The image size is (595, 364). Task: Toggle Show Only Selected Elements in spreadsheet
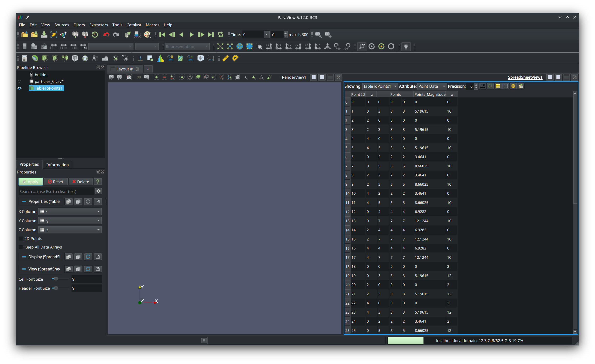(490, 86)
